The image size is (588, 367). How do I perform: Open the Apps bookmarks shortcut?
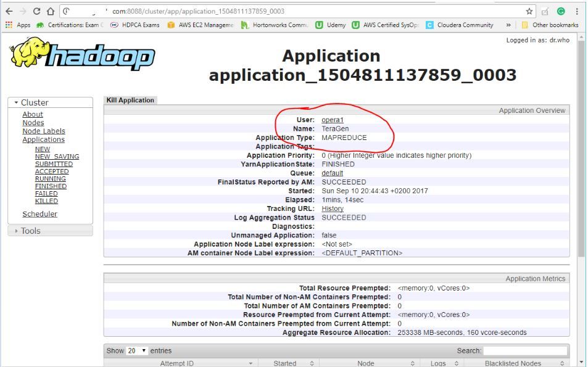pos(18,25)
